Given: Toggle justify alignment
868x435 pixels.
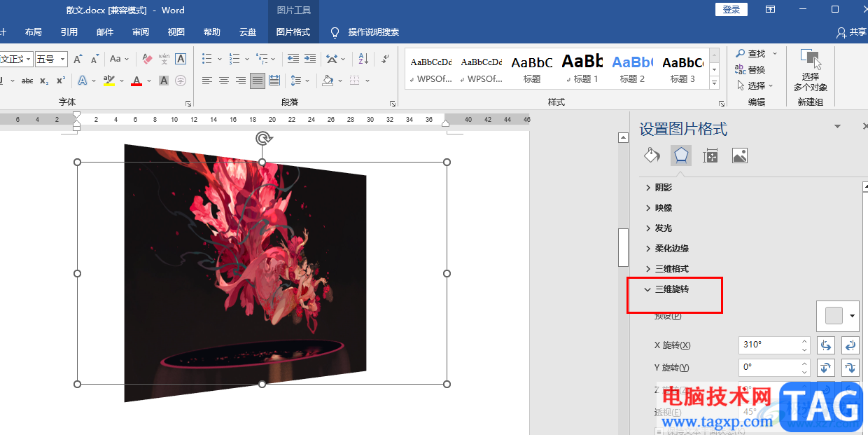Looking at the screenshot, I should click(x=258, y=81).
